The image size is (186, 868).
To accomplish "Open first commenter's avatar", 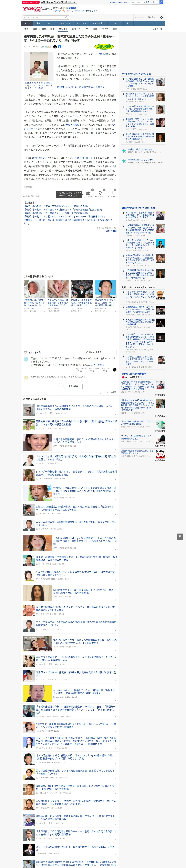I will [x=26, y=359].
